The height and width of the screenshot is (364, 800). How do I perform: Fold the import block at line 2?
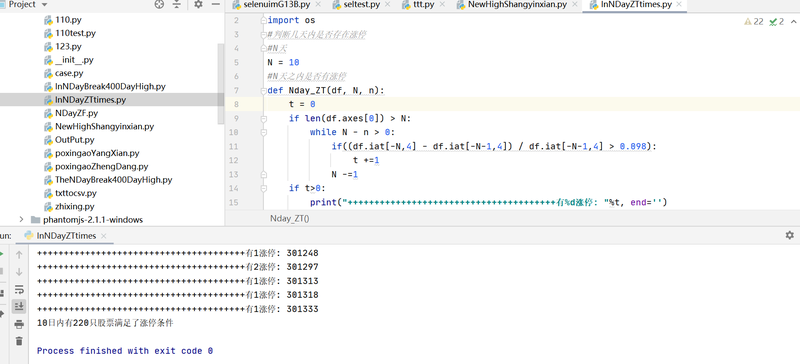point(263,20)
